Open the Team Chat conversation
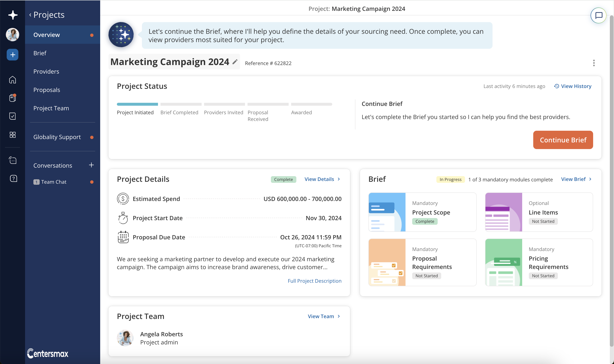 coord(53,182)
